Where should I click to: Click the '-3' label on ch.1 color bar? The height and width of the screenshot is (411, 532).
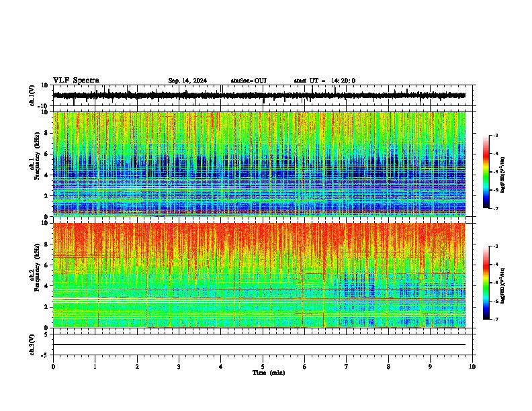(495, 136)
